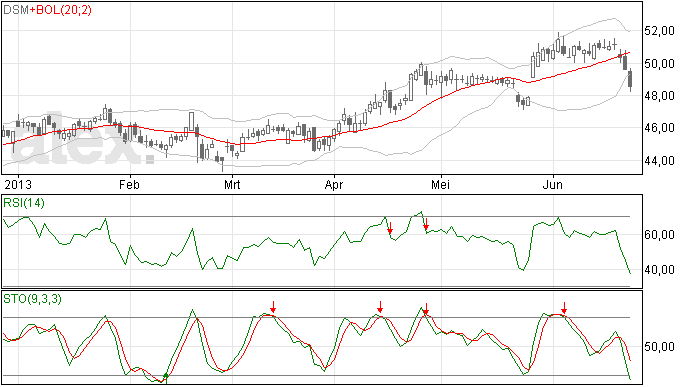Viewport: 690px width, 387px height.
Task: Click the 40,00 RSI axis label
Action: [659, 269]
